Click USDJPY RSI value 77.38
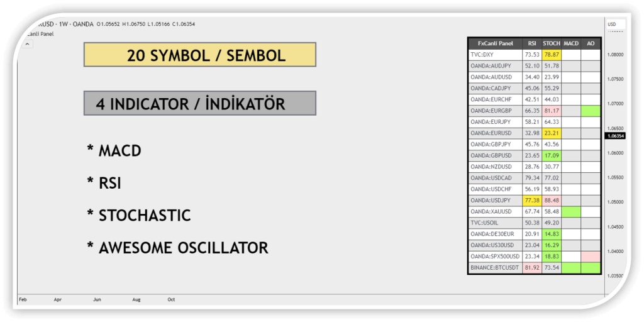 [532, 201]
